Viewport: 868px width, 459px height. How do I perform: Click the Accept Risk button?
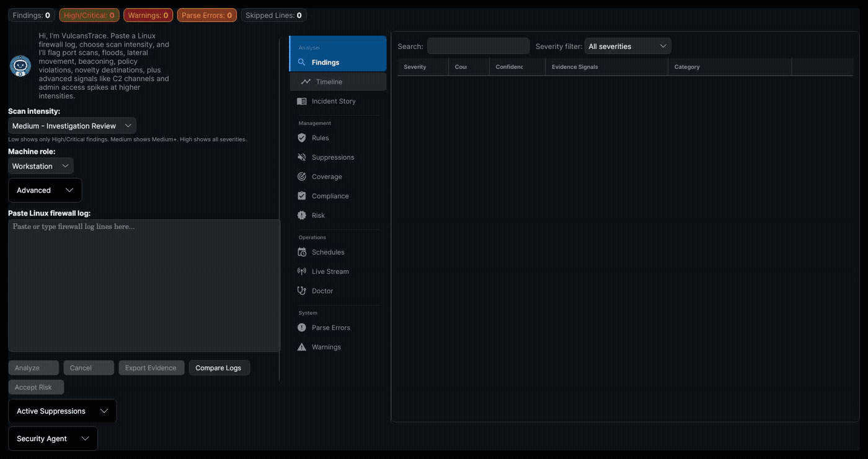click(x=36, y=387)
